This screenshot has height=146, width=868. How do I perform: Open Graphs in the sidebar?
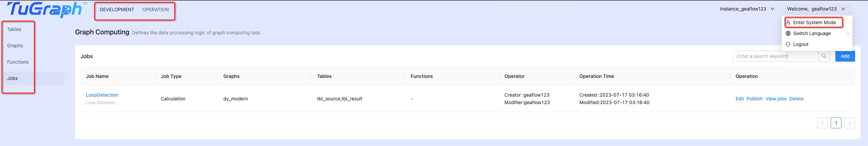[x=15, y=46]
